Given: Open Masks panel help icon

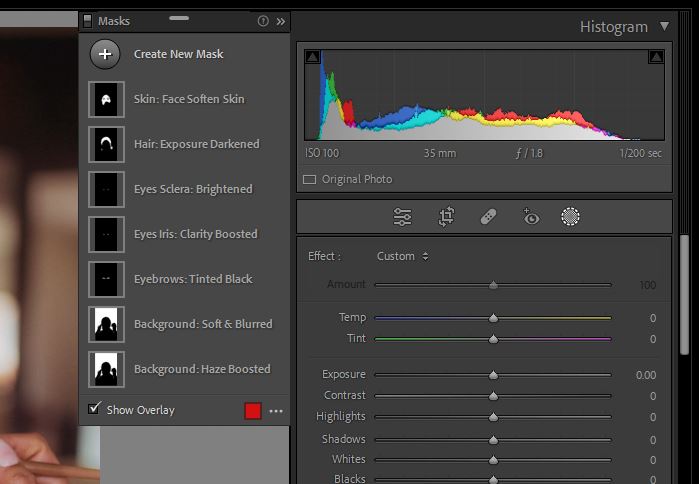Looking at the screenshot, I should (263, 21).
